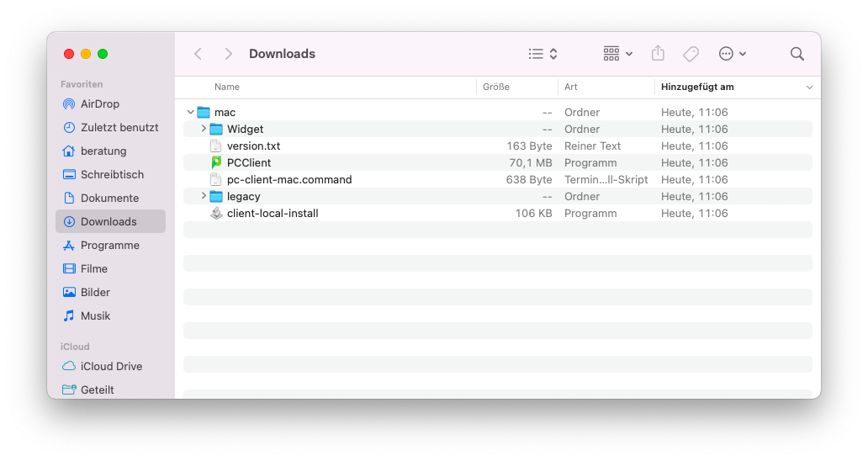Go forward with the right chevron
The height and width of the screenshot is (461, 868).
[229, 54]
